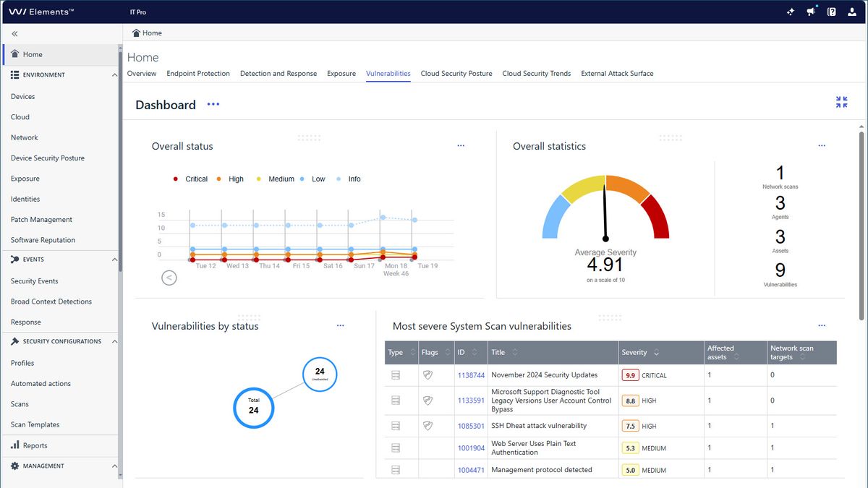Click the Elements logo in the top bar

coord(39,11)
